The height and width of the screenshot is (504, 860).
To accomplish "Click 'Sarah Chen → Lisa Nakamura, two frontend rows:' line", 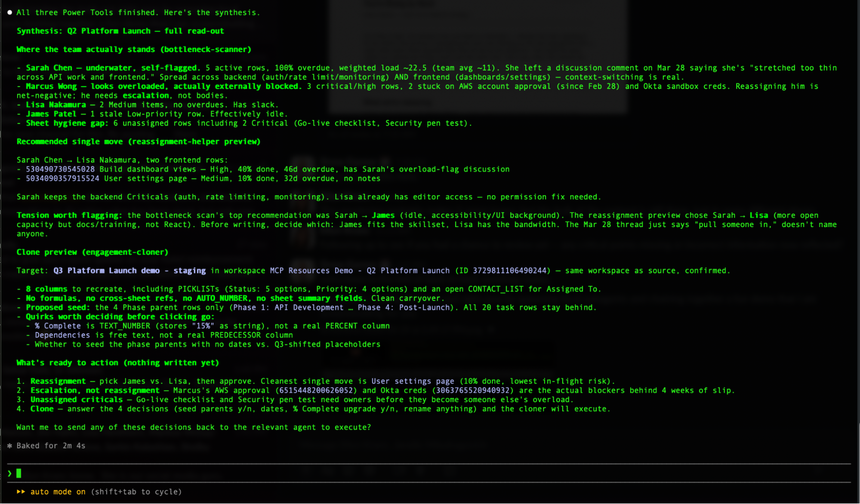I will (123, 160).
